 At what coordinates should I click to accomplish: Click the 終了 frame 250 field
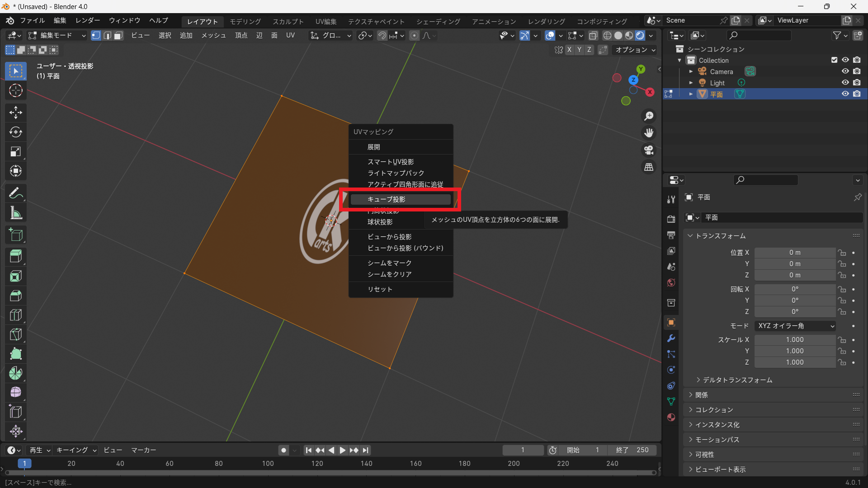[632, 450]
